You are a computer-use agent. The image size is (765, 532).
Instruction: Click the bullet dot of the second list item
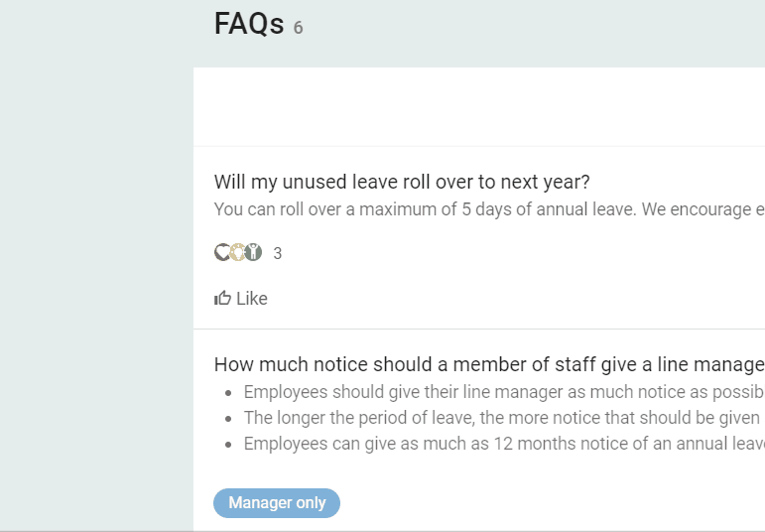[x=228, y=419]
